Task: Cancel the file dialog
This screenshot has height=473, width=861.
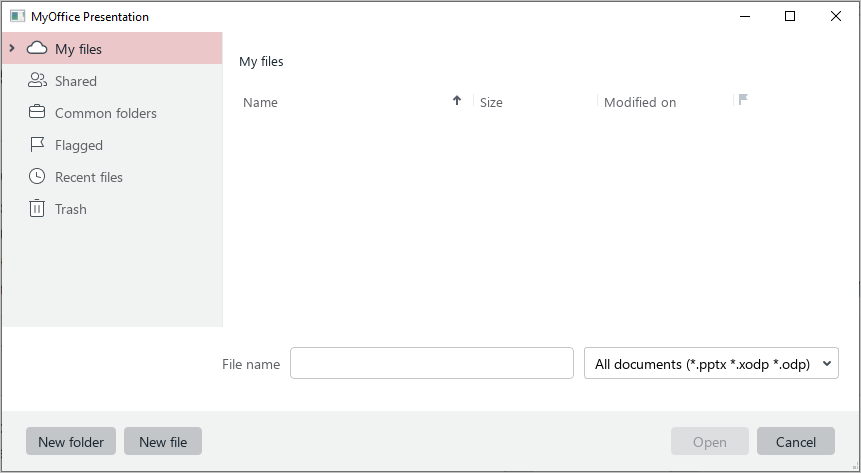Action: pyautogui.click(x=796, y=441)
